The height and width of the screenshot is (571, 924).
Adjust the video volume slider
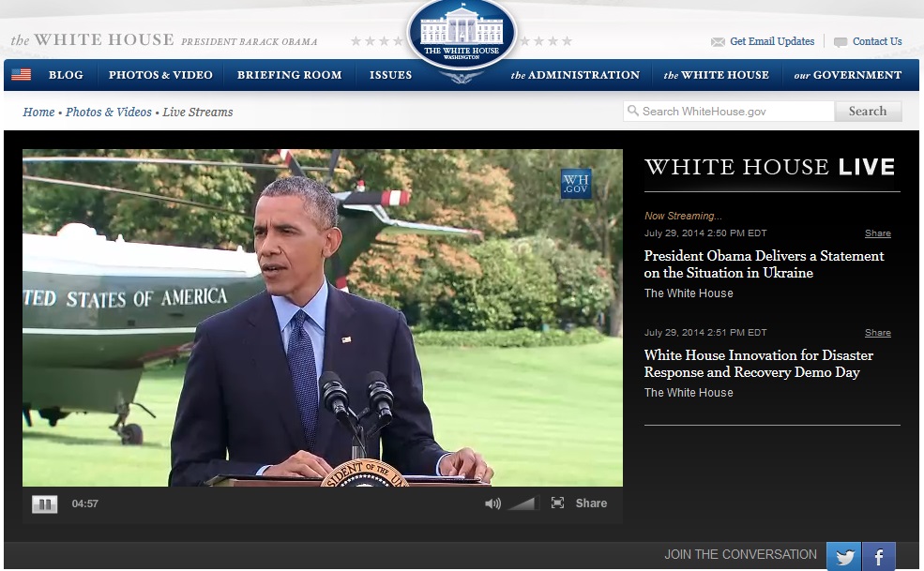tap(522, 503)
